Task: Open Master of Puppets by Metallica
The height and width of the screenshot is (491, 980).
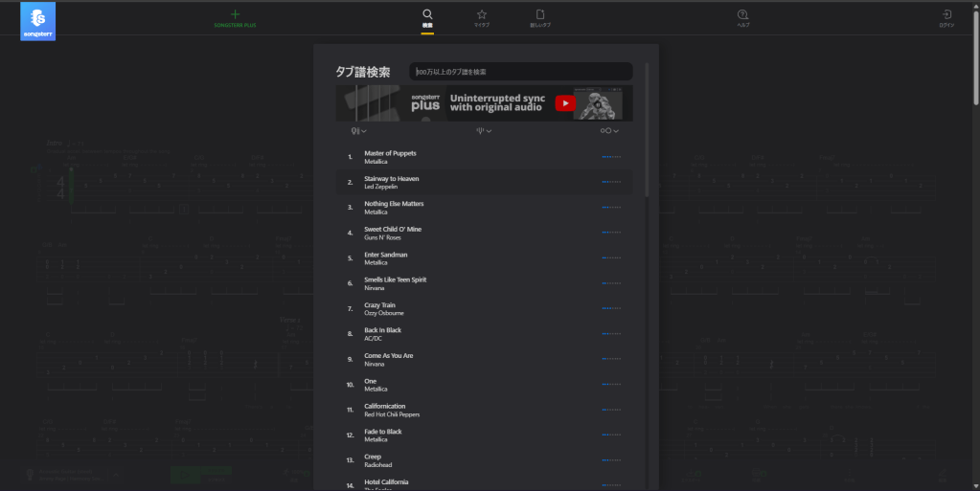Action: pos(390,153)
